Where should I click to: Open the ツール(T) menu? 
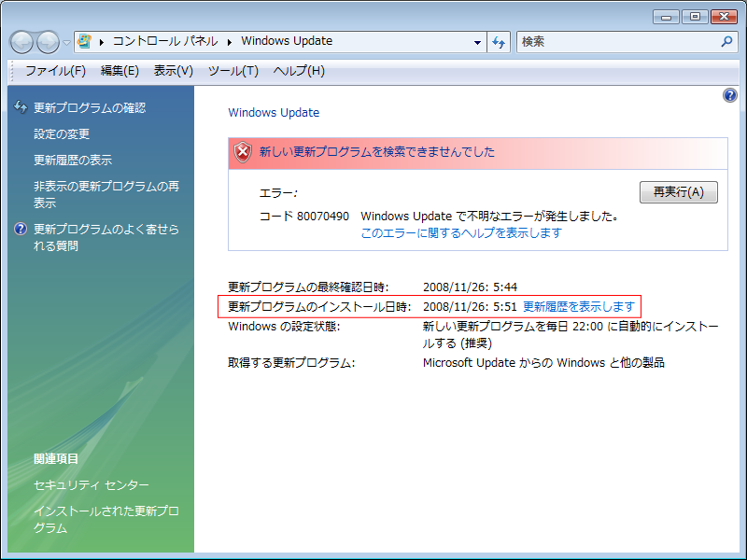click(233, 71)
